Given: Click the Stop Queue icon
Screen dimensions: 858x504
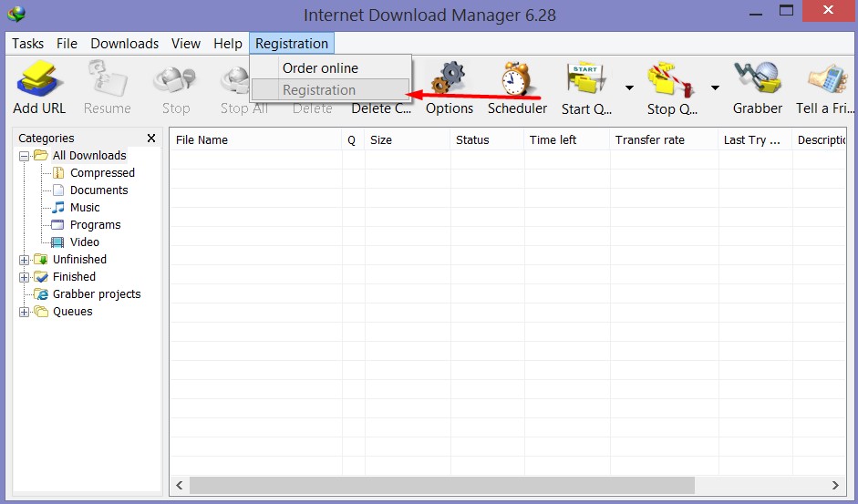Looking at the screenshot, I should coord(671,80).
